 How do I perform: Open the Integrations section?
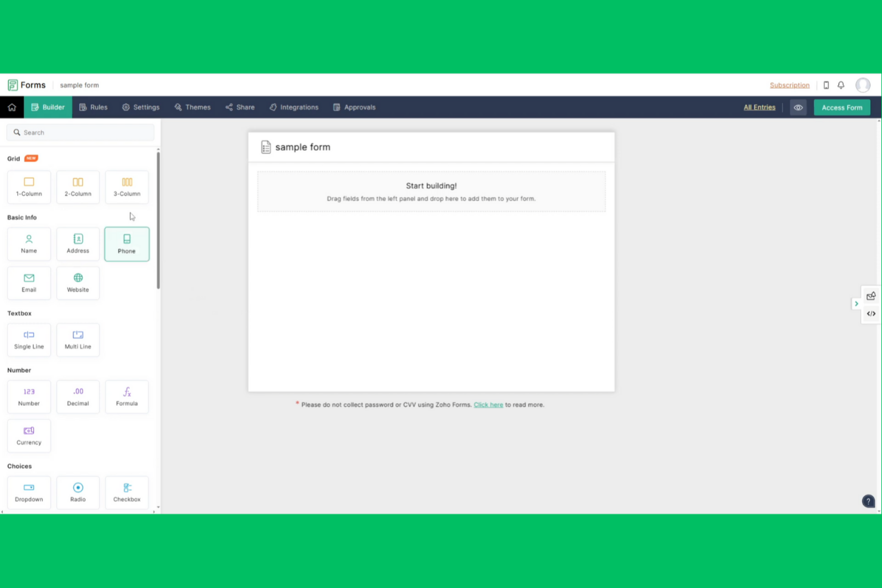click(x=293, y=107)
